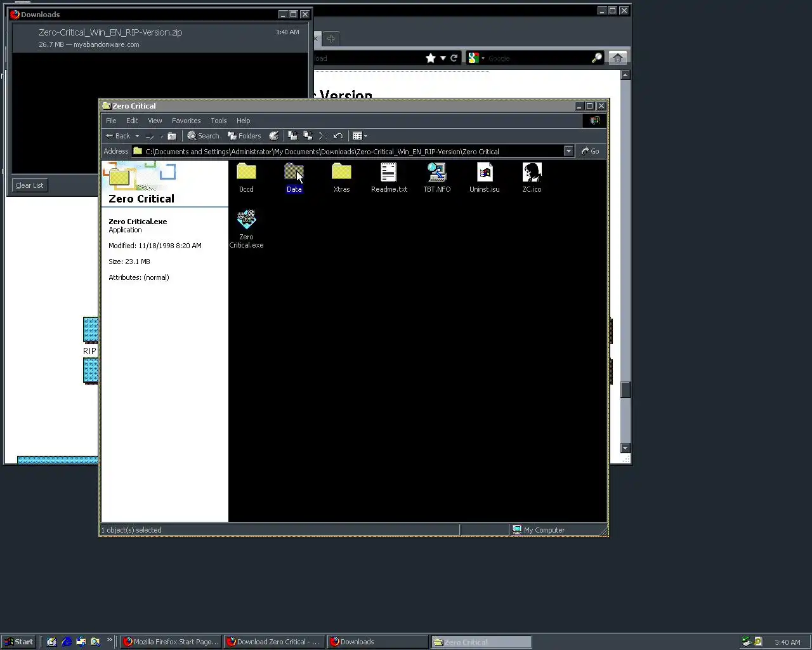
Task: Click My Computer in status bar
Action: click(x=539, y=530)
